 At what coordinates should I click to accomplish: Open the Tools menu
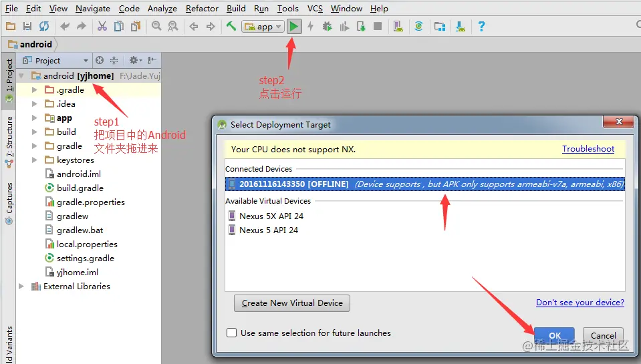(288, 9)
